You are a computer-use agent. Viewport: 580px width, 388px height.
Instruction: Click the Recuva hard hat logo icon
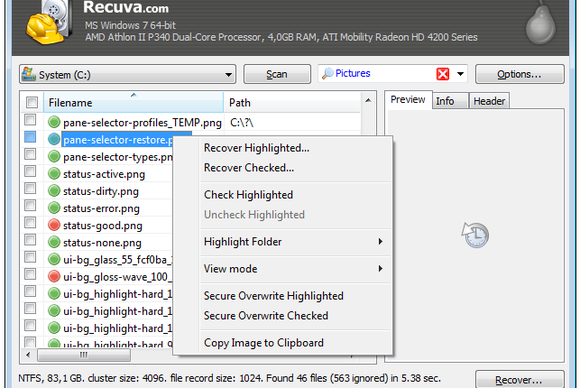click(49, 23)
